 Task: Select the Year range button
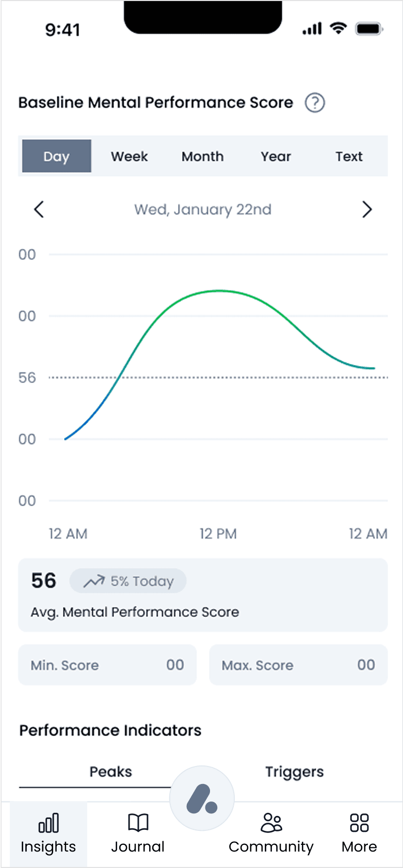pyautogui.click(x=276, y=156)
